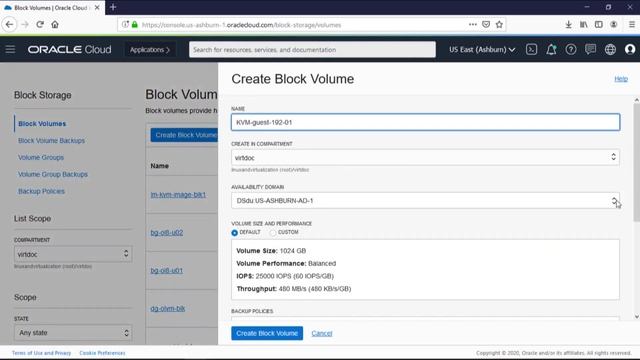This screenshot has height=360, width=640.
Task: Click the Oracle Cloud logo
Action: (x=69, y=49)
